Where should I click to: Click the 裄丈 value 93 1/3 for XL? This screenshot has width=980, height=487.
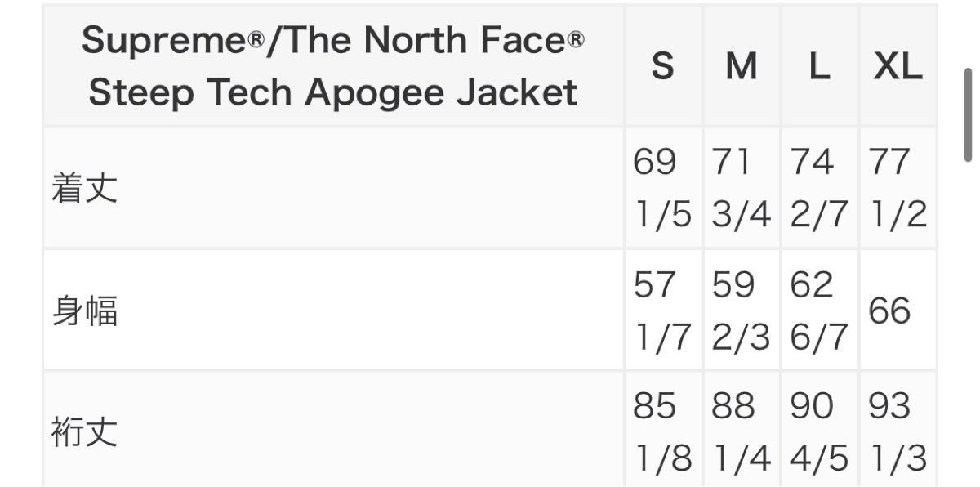[898, 432]
